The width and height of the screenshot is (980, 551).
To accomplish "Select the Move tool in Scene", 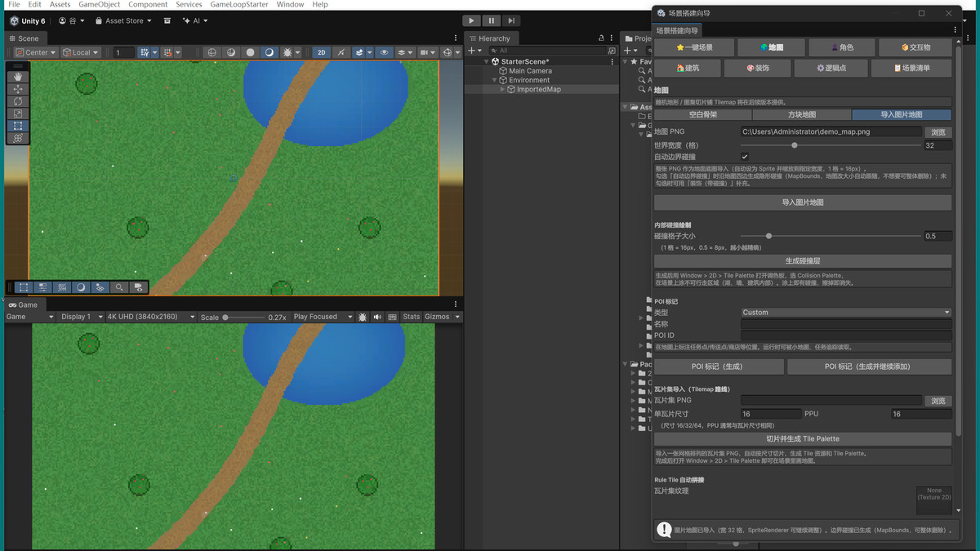I will tap(18, 89).
